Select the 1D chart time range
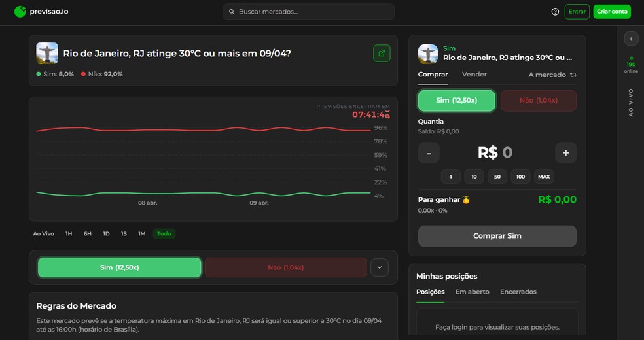 coord(106,234)
